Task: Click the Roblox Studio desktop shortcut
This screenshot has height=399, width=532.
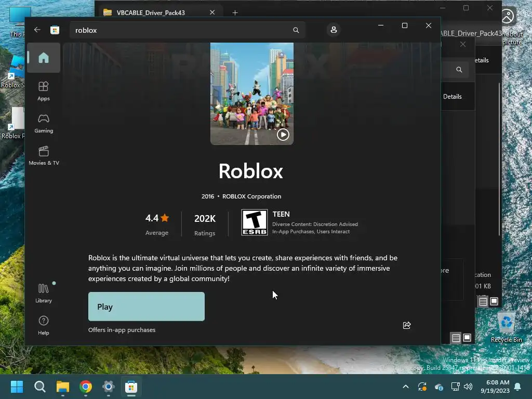Action: click(12, 73)
